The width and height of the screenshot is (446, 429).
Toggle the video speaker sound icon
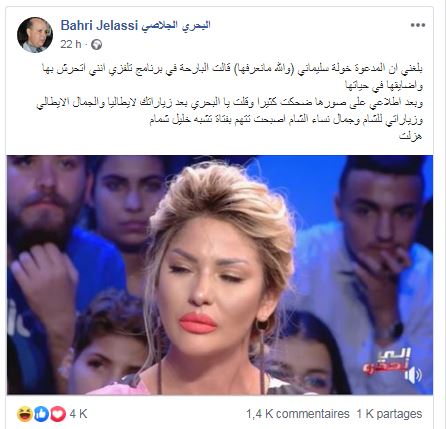(x=413, y=375)
